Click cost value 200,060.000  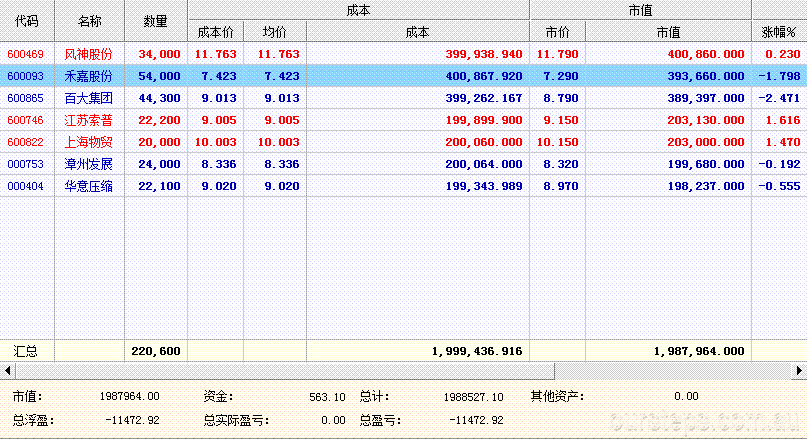484,142
